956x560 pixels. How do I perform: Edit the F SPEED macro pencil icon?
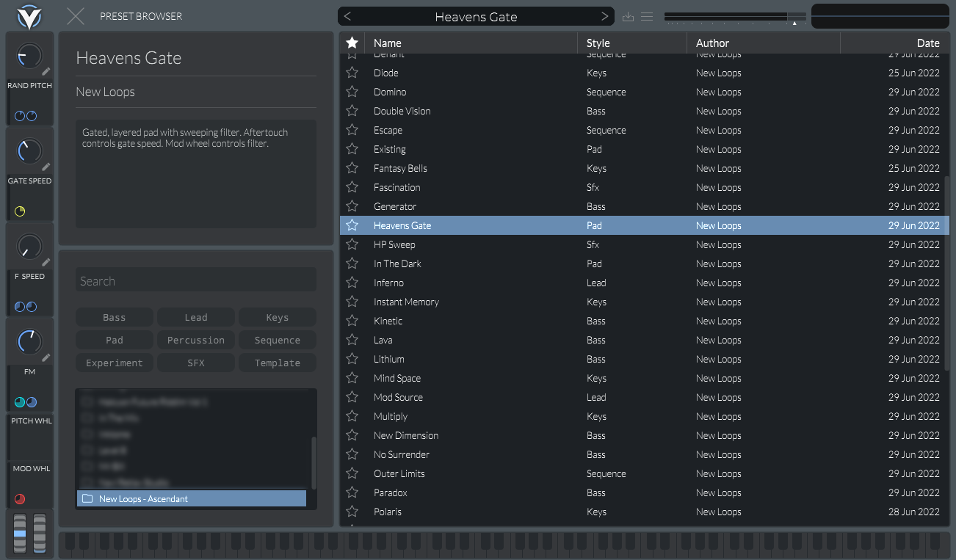[x=46, y=262]
